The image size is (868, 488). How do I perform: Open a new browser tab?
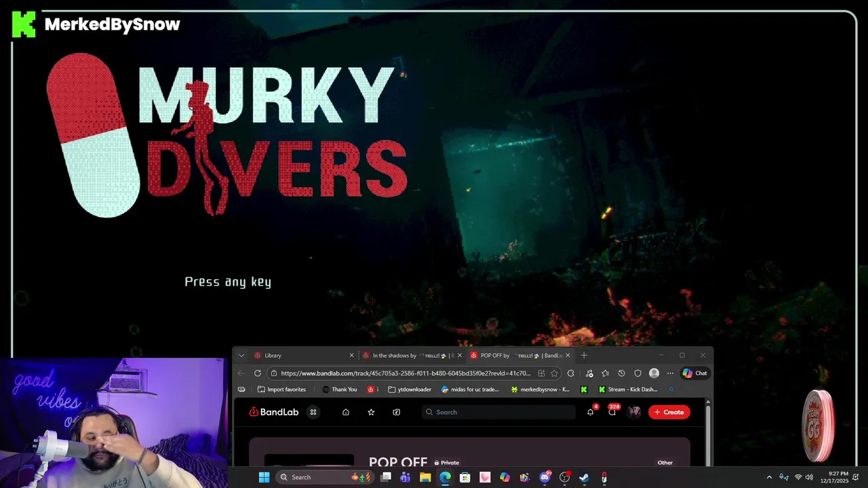[x=584, y=355]
